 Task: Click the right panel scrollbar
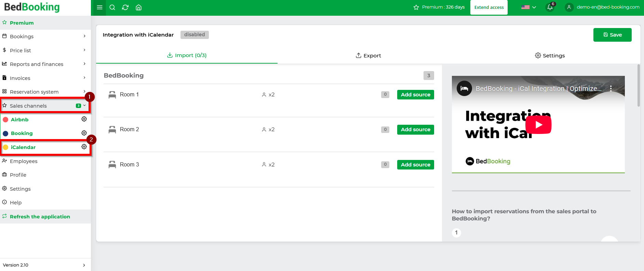coord(639,85)
